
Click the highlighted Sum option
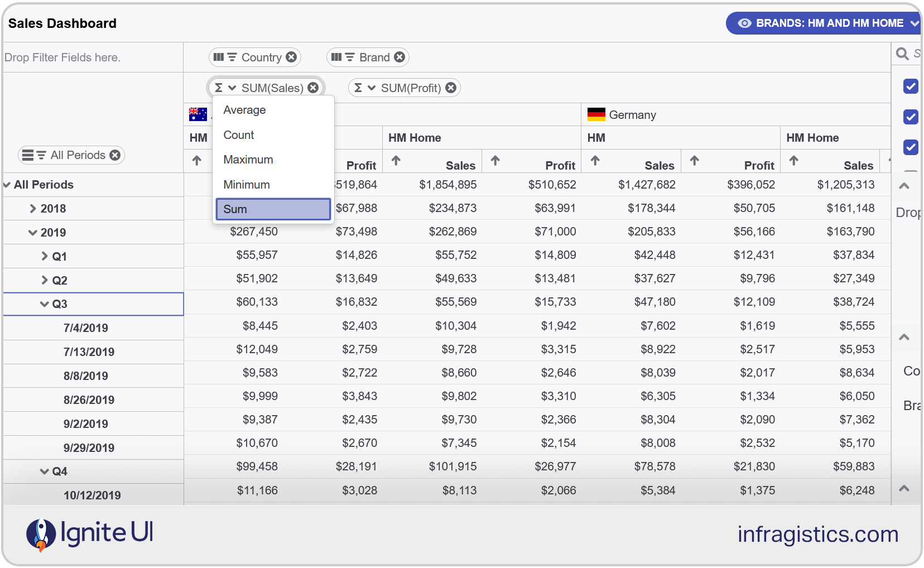point(273,209)
